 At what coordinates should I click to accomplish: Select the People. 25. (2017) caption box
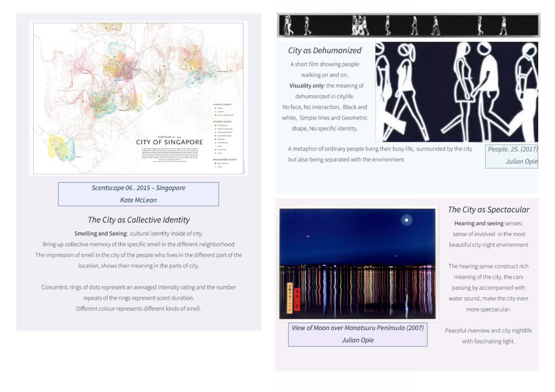(511, 155)
